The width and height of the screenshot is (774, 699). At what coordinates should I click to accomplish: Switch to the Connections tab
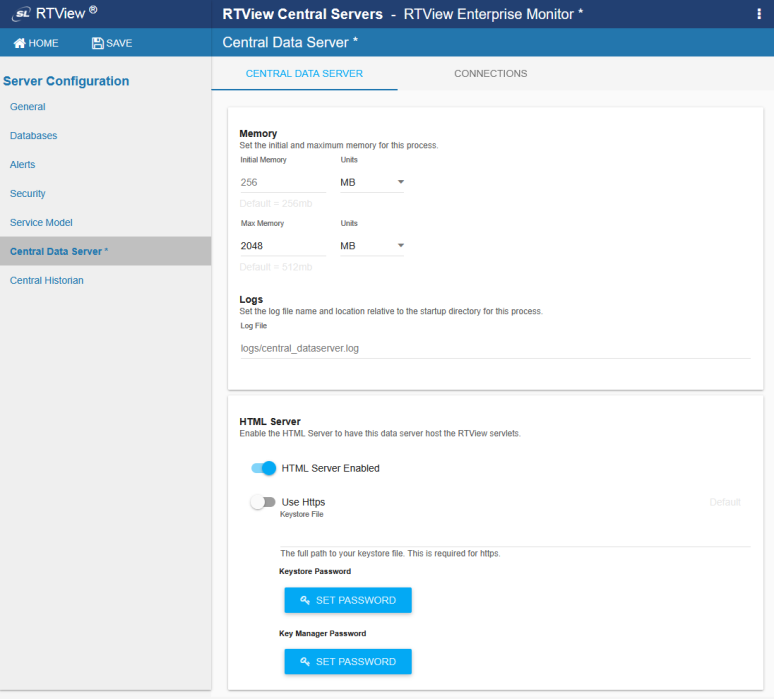point(490,74)
